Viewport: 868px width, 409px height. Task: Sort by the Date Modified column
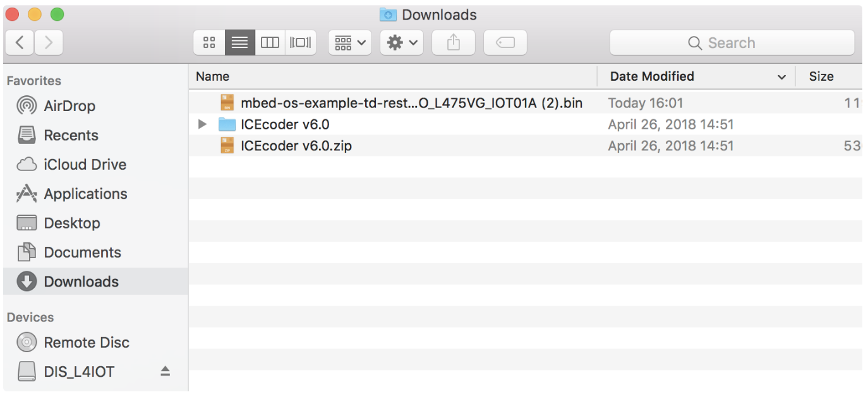(x=652, y=76)
